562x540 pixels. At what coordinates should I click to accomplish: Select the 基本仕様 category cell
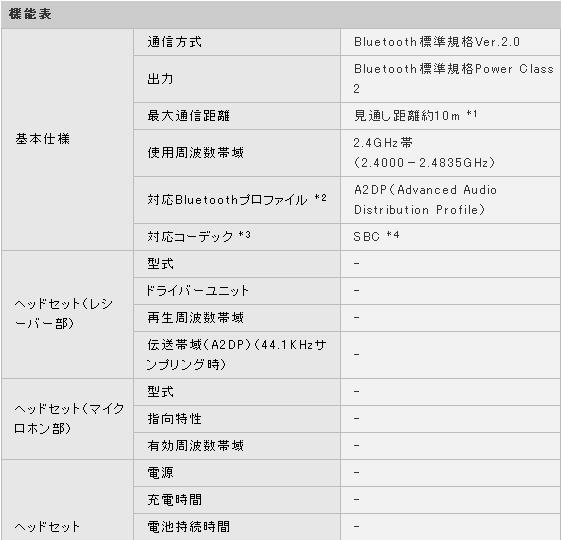(x=67, y=139)
